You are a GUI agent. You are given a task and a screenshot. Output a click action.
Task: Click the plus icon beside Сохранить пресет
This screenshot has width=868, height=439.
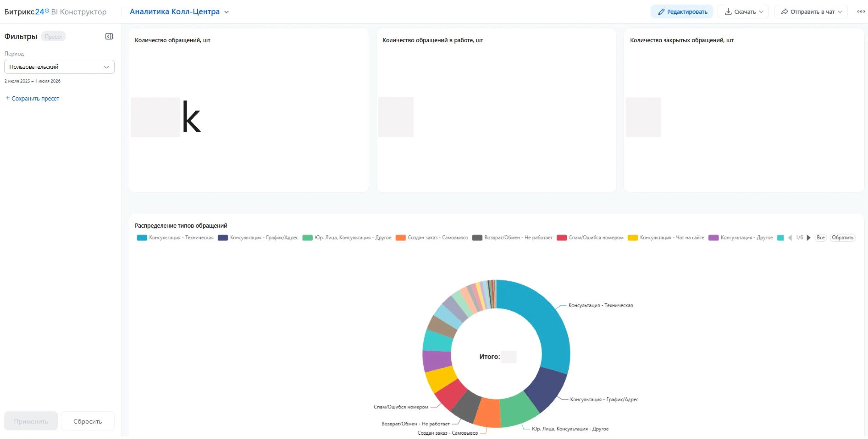coord(7,98)
